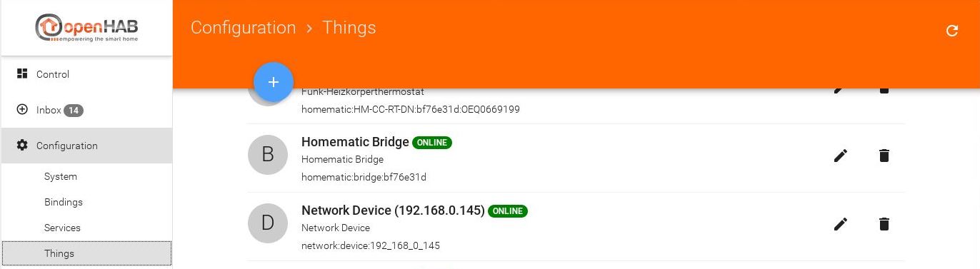980x269 pixels.
Task: Click the Configuration breadcrumb in the header
Action: (x=243, y=28)
